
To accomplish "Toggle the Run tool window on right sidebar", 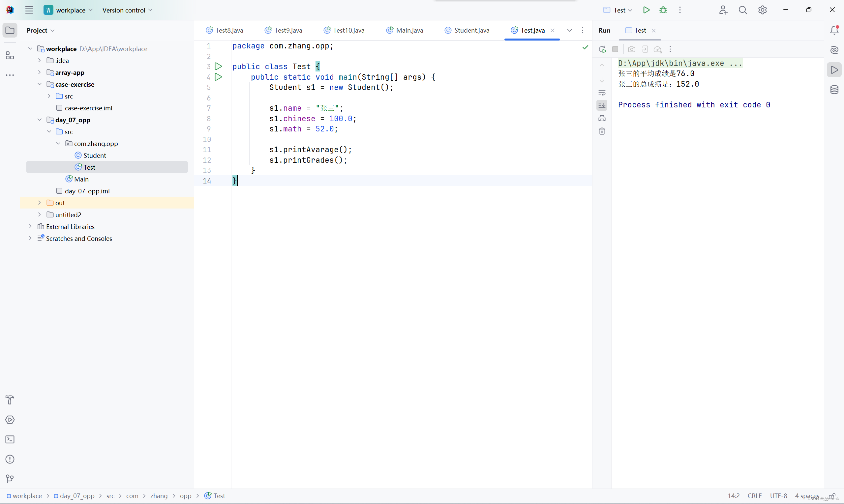I will 834,70.
